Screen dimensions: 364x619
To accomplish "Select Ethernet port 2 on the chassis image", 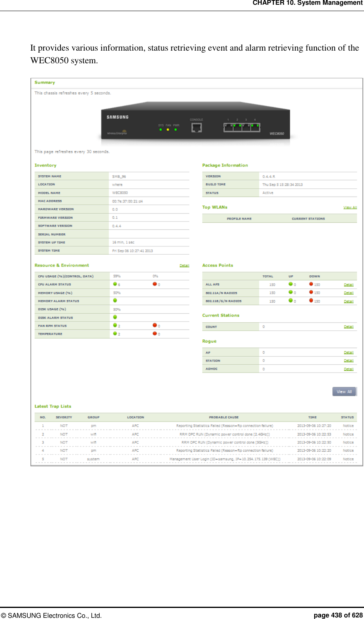I will pos(237,127).
